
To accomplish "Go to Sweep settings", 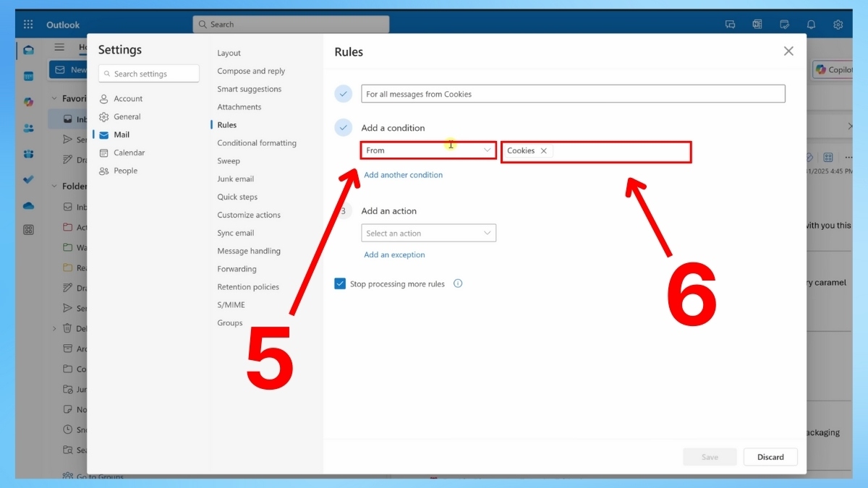I will click(x=229, y=161).
